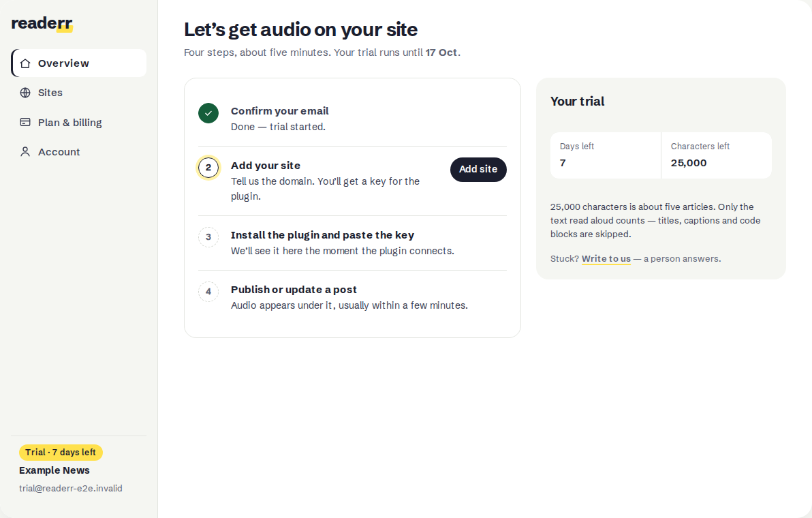812x518 pixels.
Task: Click the Example News account name
Action: click(54, 470)
